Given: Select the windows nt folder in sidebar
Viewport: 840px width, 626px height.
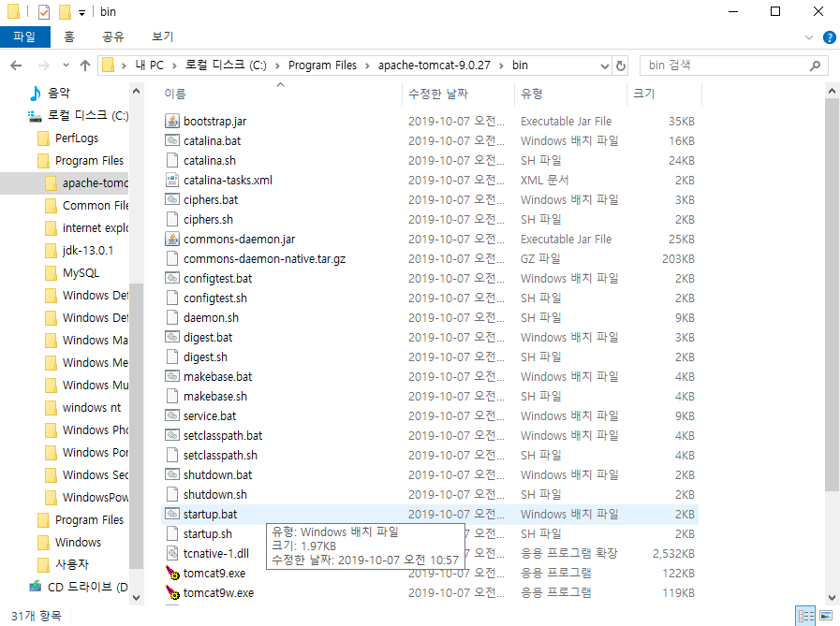Looking at the screenshot, I should click(92, 408).
